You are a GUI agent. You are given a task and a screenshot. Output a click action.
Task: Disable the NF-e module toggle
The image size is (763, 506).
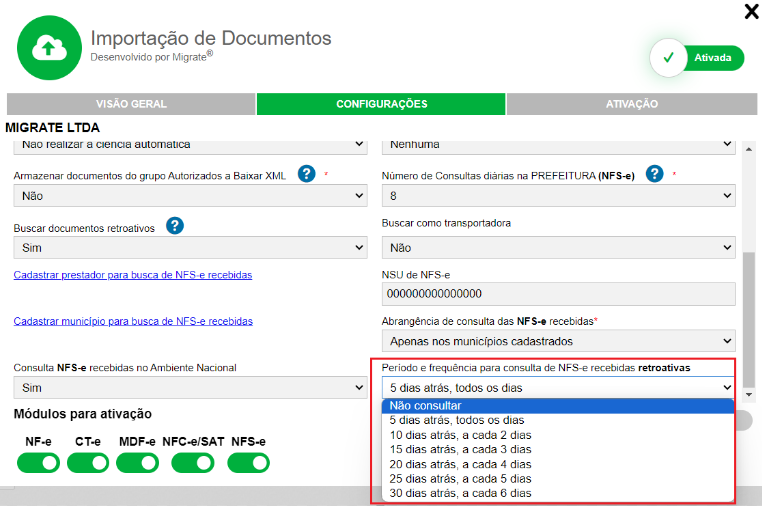38,463
